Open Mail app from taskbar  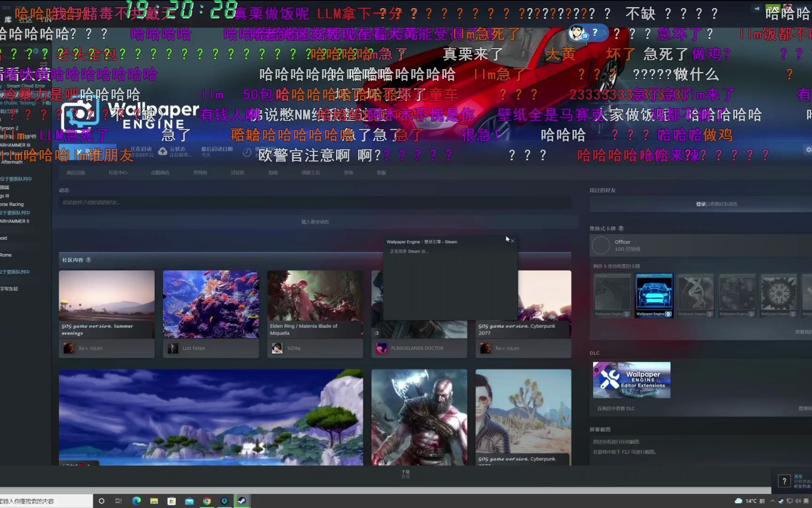tap(189, 501)
